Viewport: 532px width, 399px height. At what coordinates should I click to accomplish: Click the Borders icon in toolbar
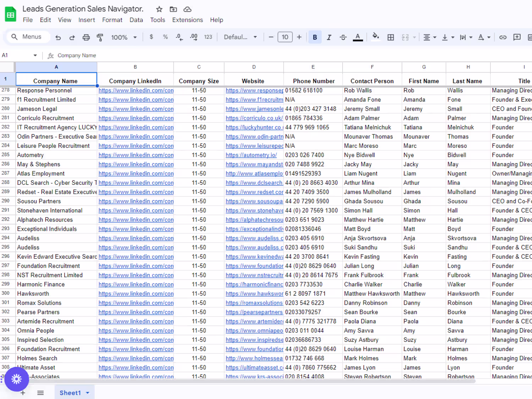[390, 37]
